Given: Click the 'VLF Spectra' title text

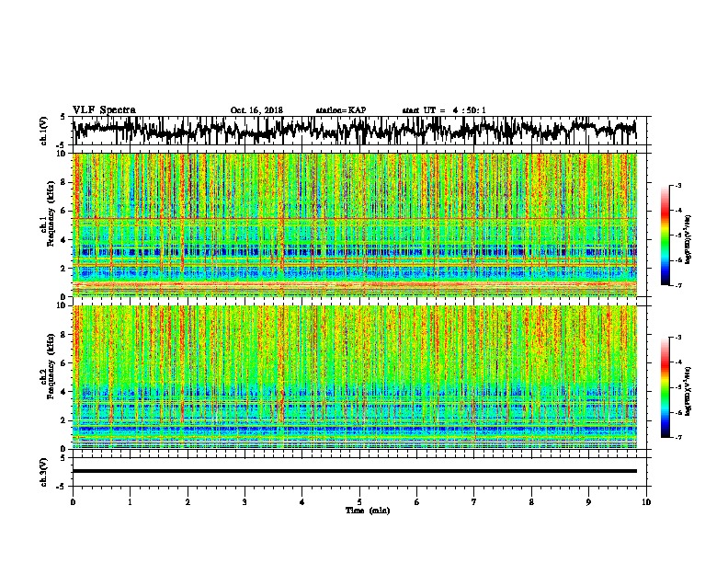Looking at the screenshot, I should point(104,110).
